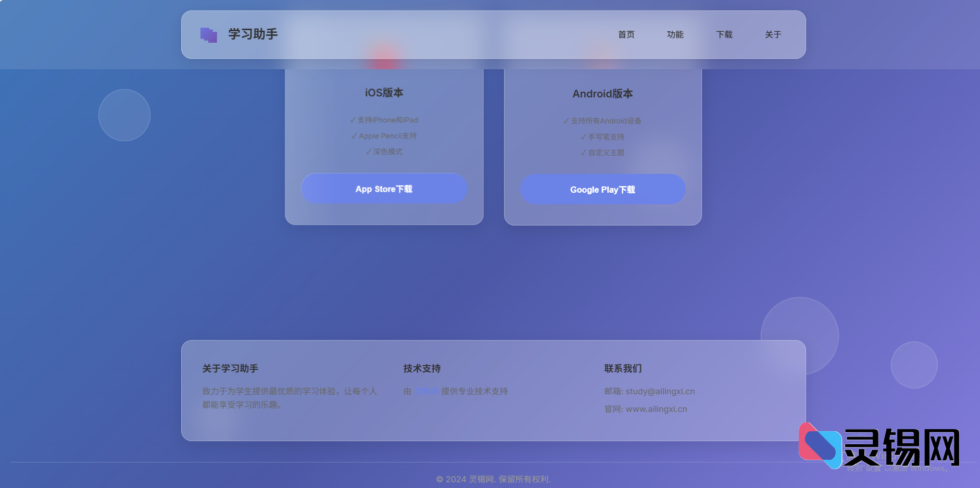
Task: Click the study@ailingxi.cn email address
Action: tap(660, 391)
